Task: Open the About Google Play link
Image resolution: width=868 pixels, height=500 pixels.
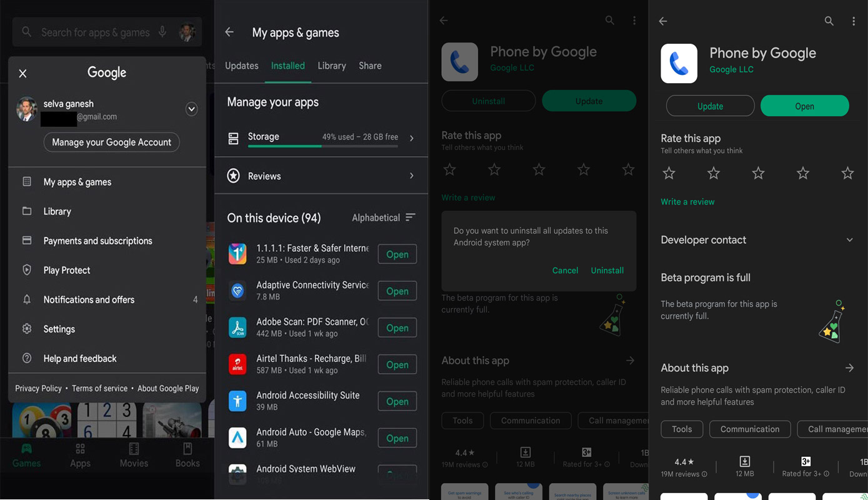Action: click(168, 388)
